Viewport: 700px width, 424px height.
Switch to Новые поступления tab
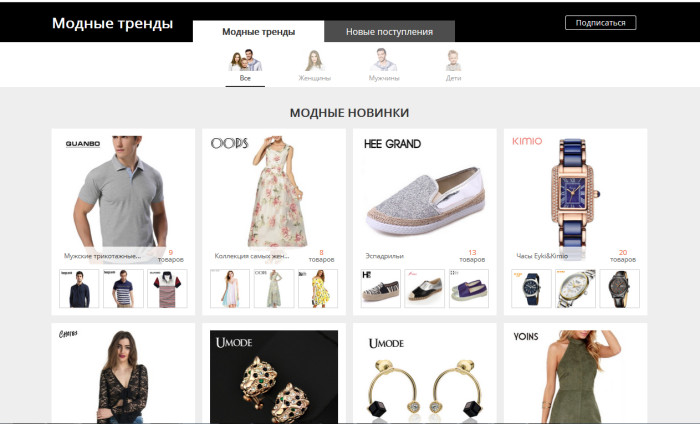pos(389,32)
